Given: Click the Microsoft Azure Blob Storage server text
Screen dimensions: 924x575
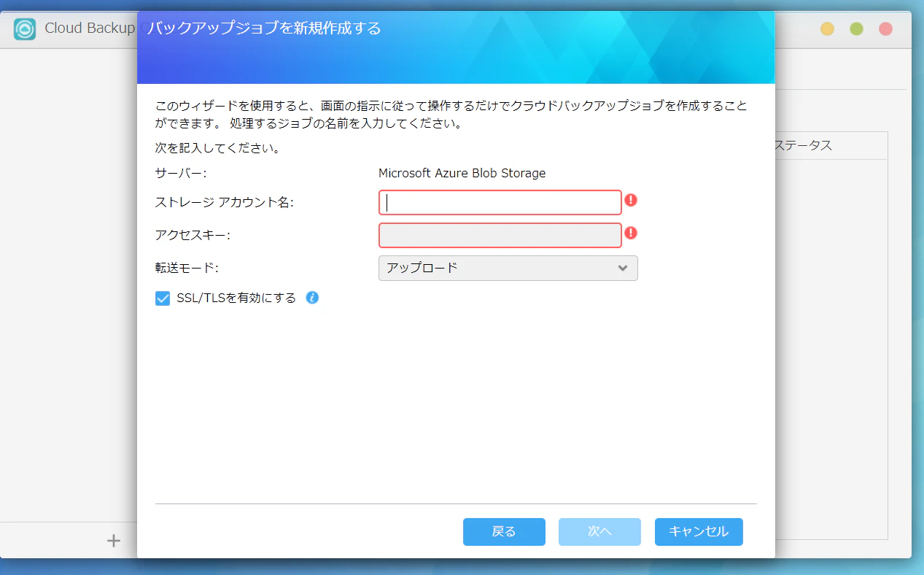Looking at the screenshot, I should click(x=462, y=173).
